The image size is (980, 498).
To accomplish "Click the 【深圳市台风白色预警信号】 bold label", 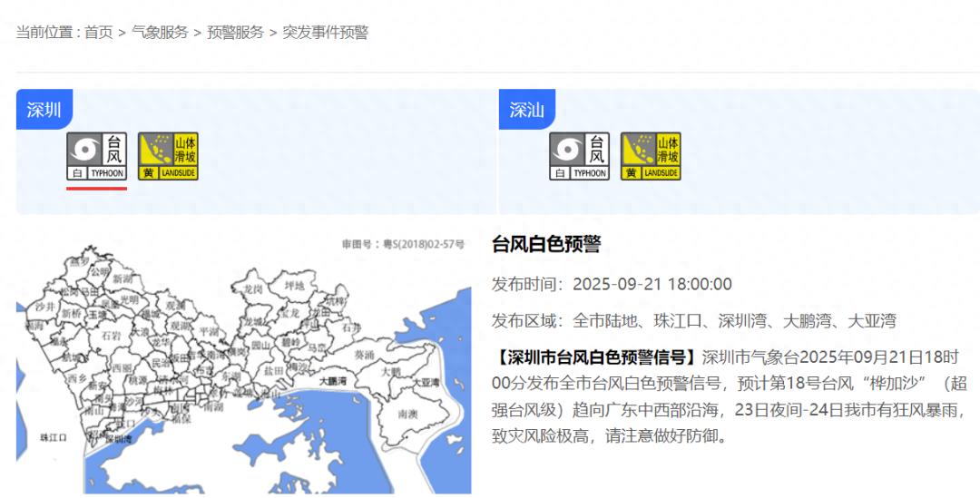I will (595, 357).
